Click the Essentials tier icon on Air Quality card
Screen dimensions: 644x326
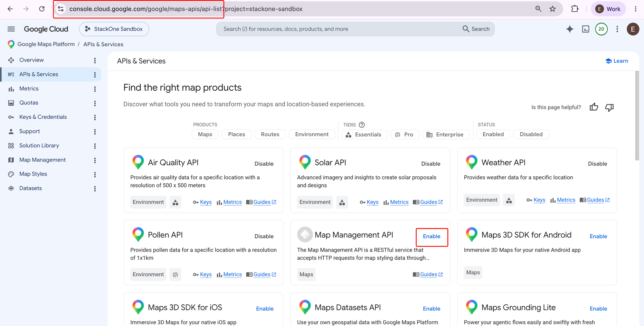coord(175,202)
